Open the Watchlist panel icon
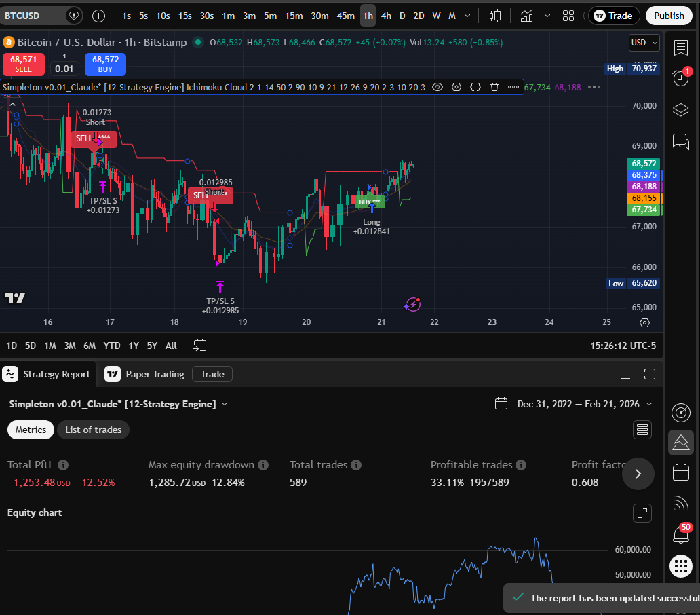This screenshot has width=700, height=615. [x=681, y=48]
